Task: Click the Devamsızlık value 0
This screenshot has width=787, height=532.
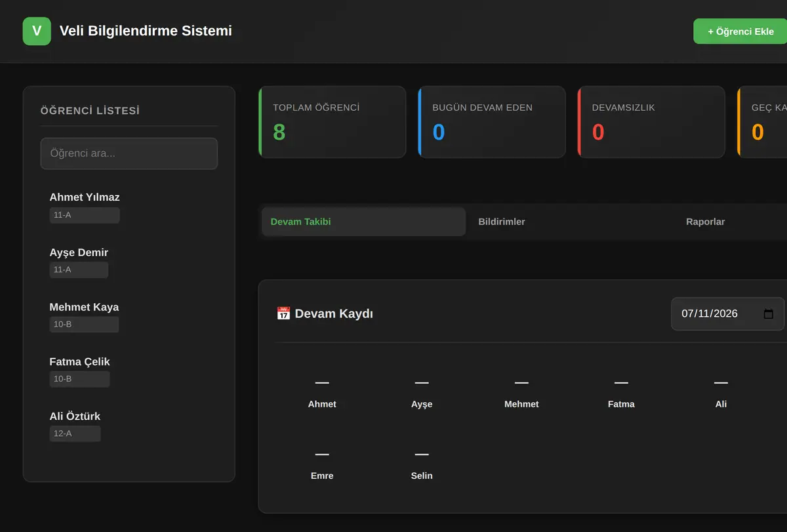Action: [598, 133]
